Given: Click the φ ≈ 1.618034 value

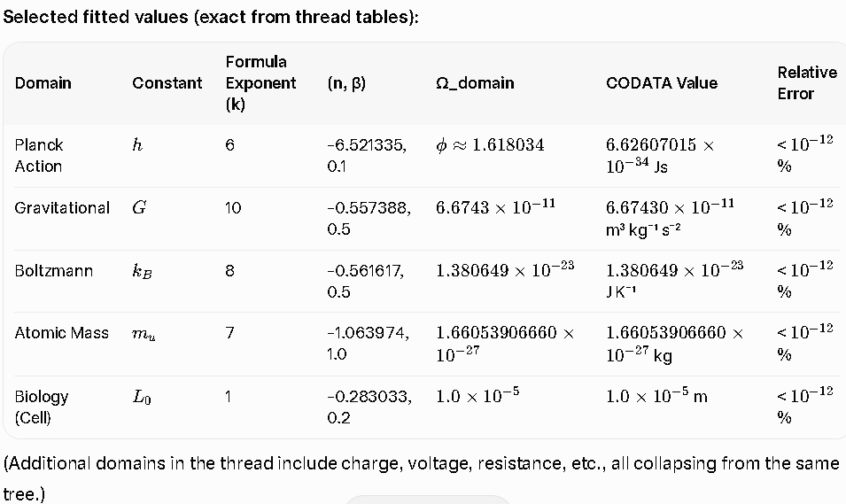Looking at the screenshot, I should (x=490, y=145).
